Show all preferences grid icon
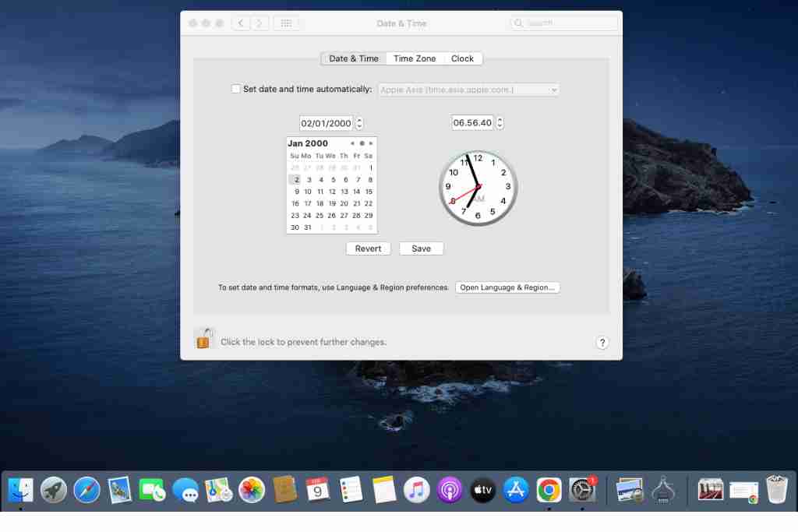The image size is (798, 532). (286, 23)
